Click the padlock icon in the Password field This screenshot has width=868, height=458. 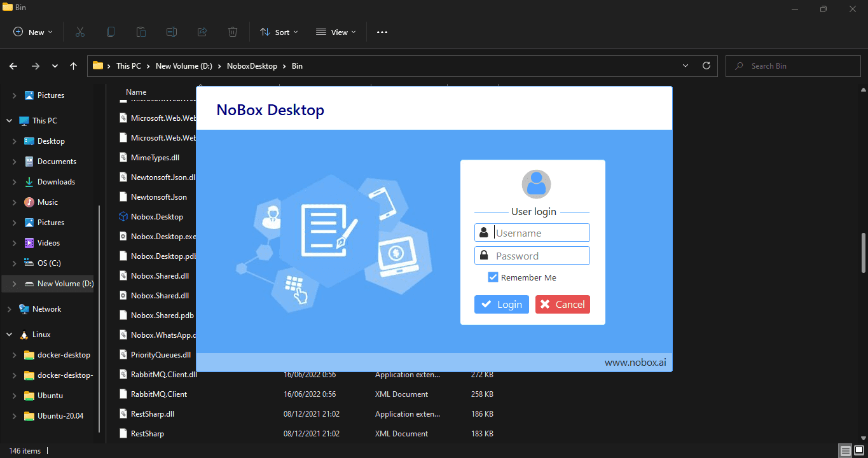click(x=484, y=255)
